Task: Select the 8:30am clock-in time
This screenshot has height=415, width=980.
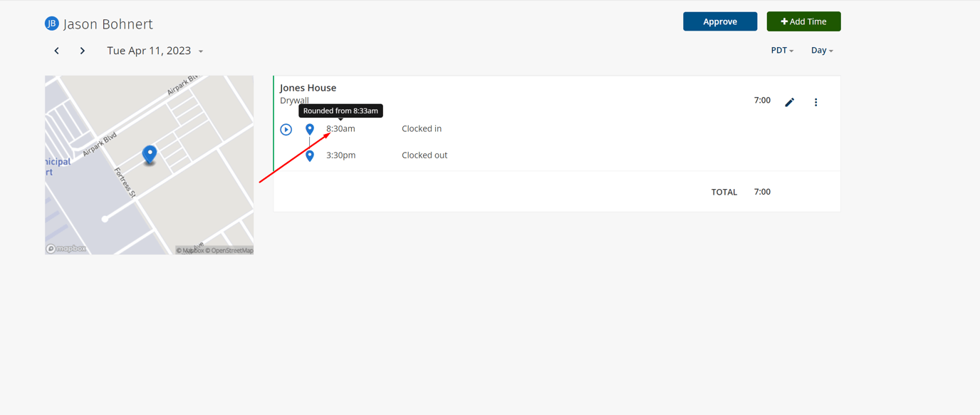Action: [340, 129]
